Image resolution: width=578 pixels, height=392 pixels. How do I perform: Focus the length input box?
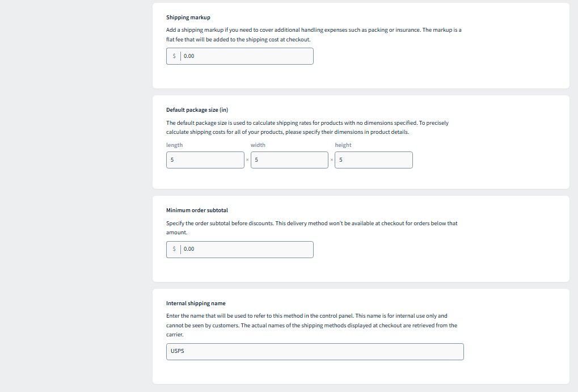coord(205,160)
